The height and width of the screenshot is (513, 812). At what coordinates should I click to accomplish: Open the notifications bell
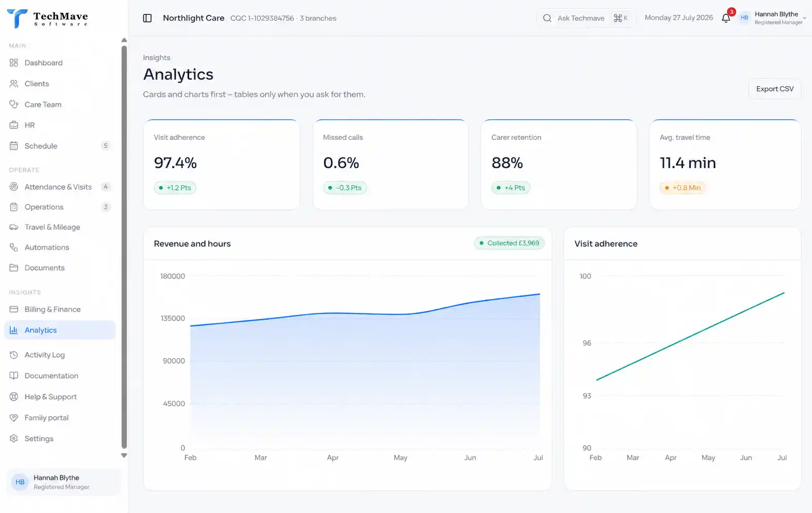coord(725,18)
